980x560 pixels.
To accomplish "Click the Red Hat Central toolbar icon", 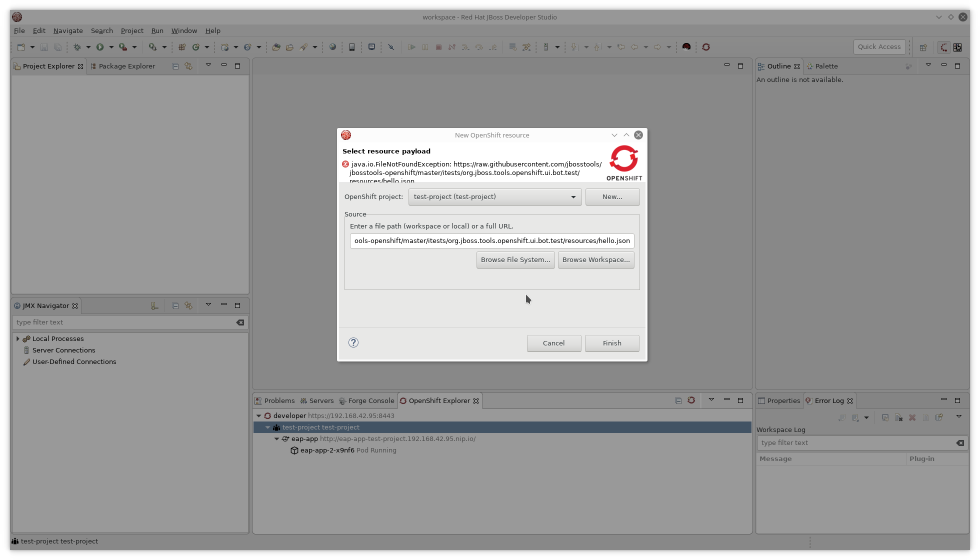I will click(686, 47).
